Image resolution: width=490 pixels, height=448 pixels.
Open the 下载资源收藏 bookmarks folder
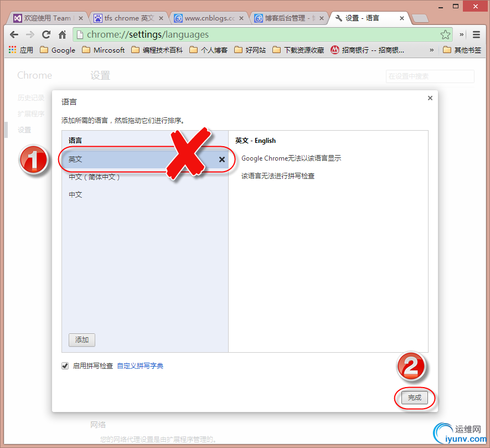[x=298, y=50]
